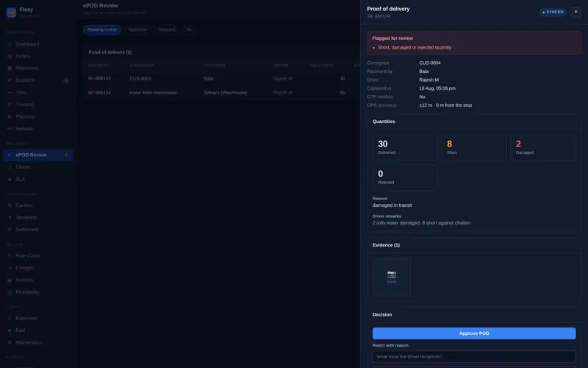Click the SHIPMENT column header
Viewport: 588px width, 368px height.
pos(98,66)
